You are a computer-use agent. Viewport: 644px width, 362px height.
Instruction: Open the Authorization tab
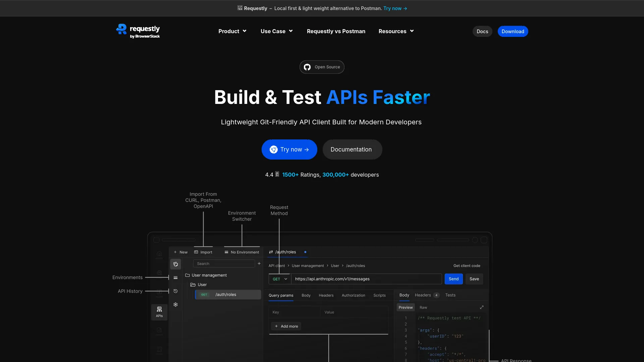pyautogui.click(x=354, y=295)
